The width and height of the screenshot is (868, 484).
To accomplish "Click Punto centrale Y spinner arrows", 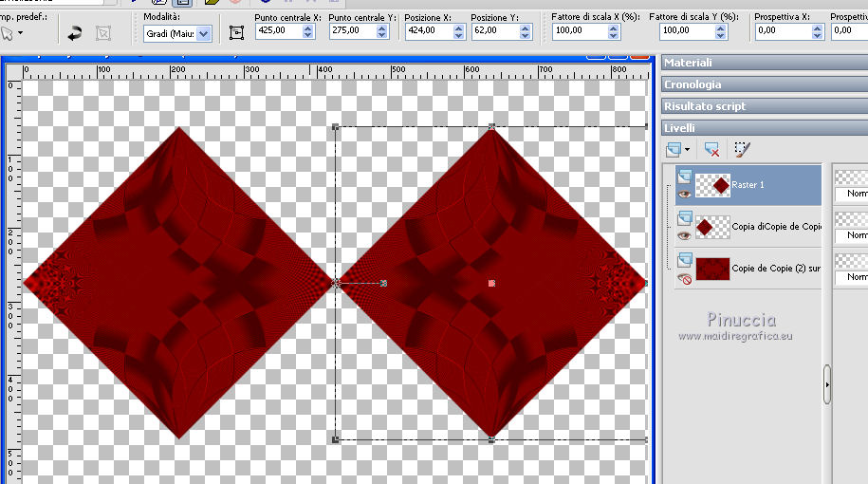I will [x=381, y=31].
